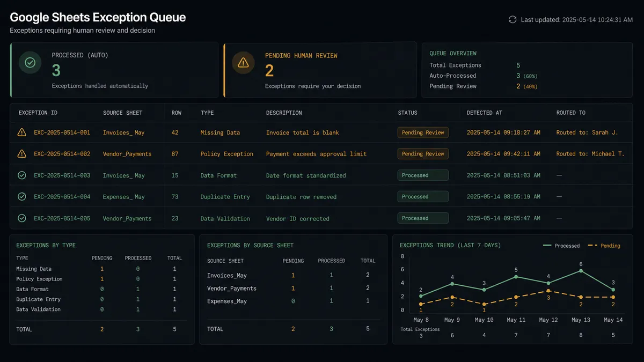This screenshot has height=362, width=644.
Task: Click Missing Data type in EXC-001 row
Action: [x=220, y=132]
